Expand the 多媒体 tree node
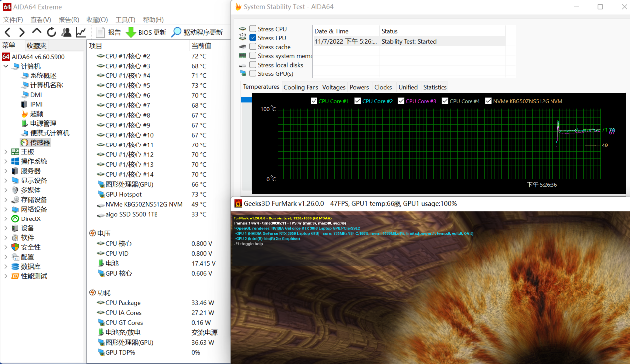 click(6, 190)
